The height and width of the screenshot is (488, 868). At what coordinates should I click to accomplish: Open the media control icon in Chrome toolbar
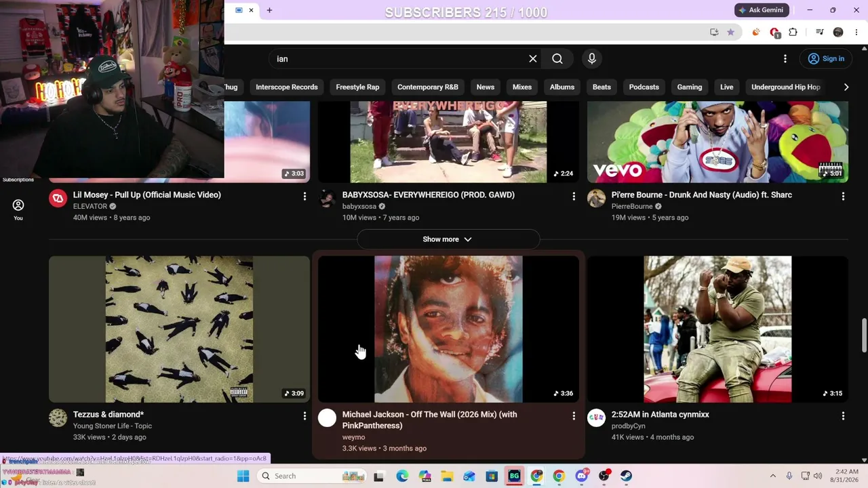819,32
